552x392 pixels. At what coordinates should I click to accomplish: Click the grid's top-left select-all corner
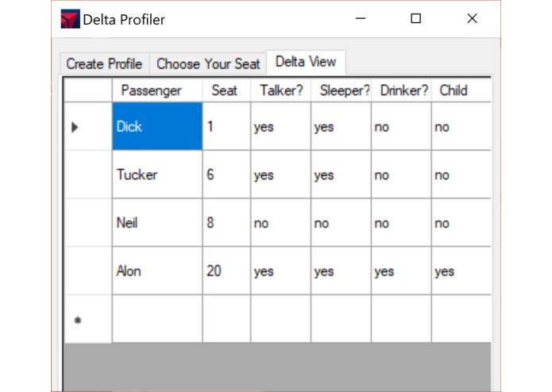(88, 90)
